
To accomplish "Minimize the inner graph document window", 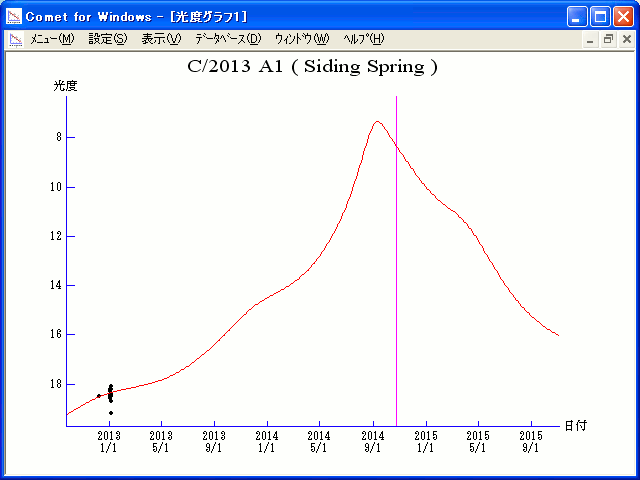I will (x=590, y=40).
